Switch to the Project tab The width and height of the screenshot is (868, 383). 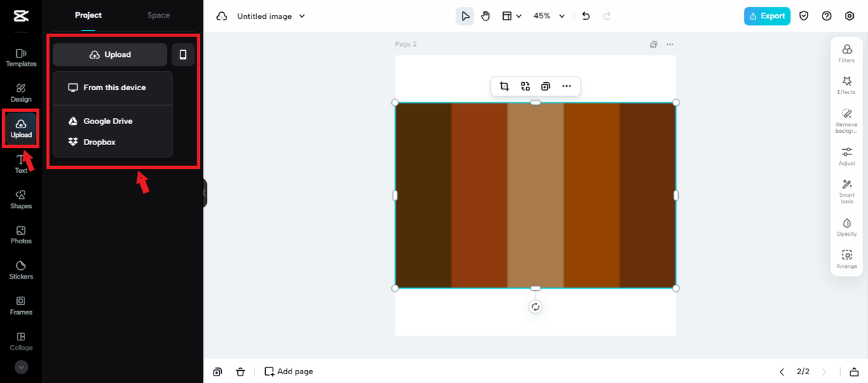click(x=88, y=15)
